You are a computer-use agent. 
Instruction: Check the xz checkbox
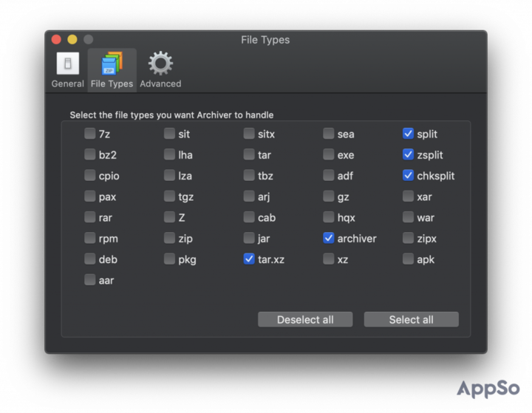[328, 259]
